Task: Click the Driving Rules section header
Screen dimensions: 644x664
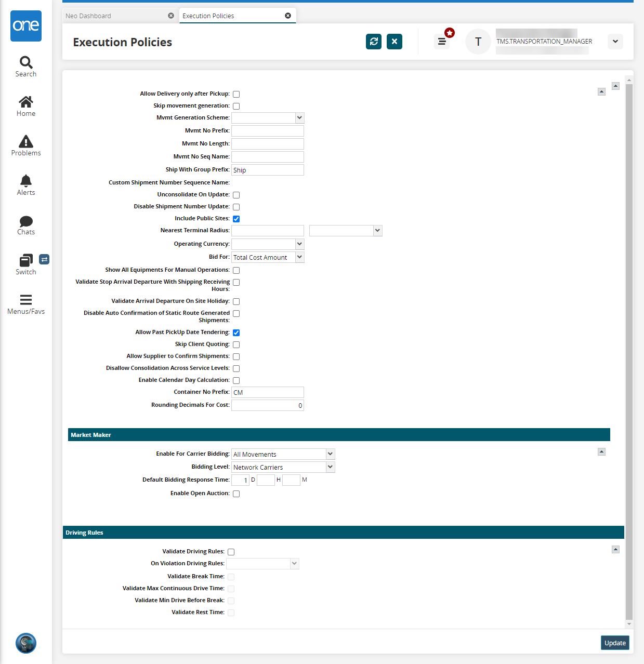Action: pos(343,533)
